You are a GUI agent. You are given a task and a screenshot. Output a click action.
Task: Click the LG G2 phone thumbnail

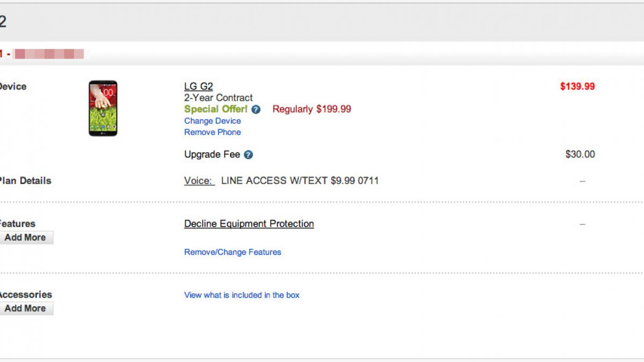coord(103,108)
